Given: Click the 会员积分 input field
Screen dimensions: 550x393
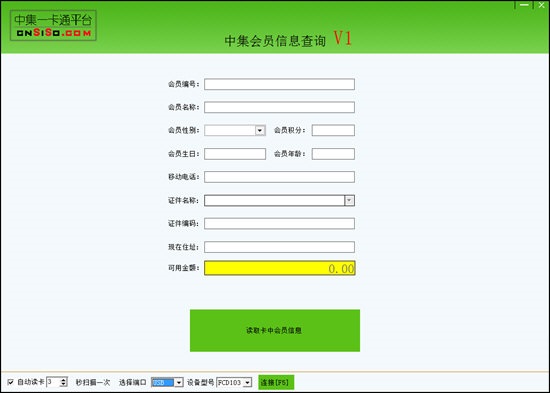Looking at the screenshot, I should tap(333, 131).
